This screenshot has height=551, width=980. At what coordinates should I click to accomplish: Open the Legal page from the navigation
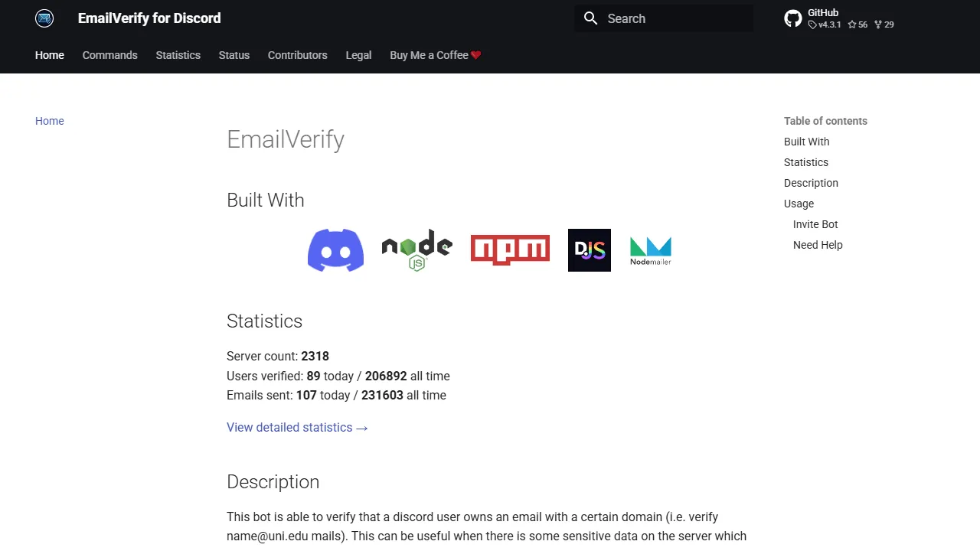[358, 55]
